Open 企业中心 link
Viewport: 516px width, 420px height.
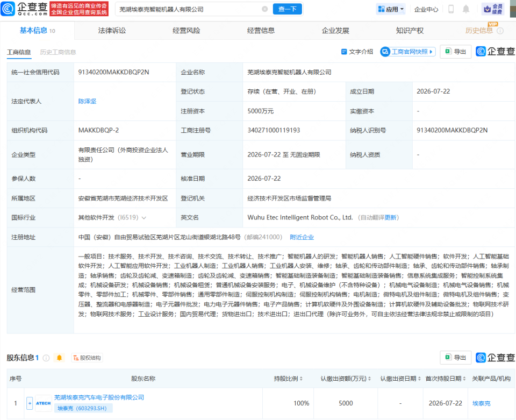pyautogui.click(x=426, y=10)
